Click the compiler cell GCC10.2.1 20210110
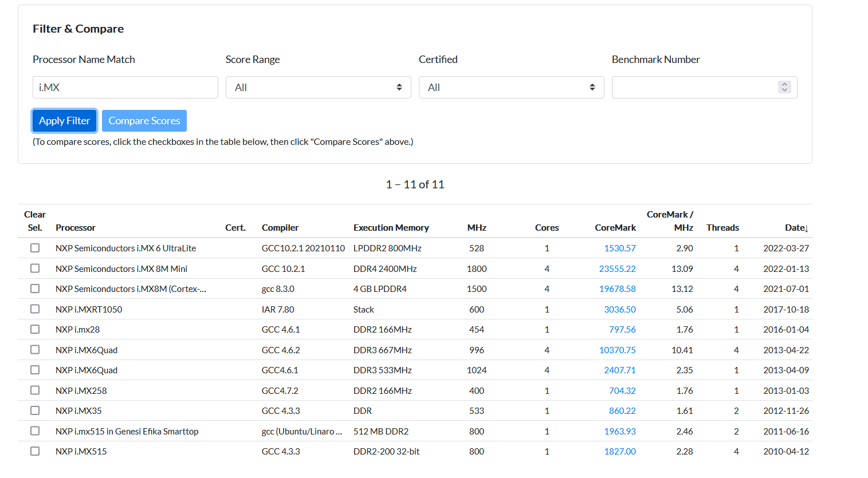This screenshot has height=478, width=868. [x=303, y=248]
